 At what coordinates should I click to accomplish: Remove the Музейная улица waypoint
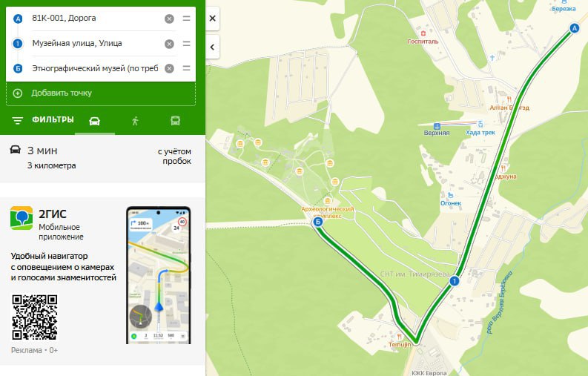coord(169,44)
